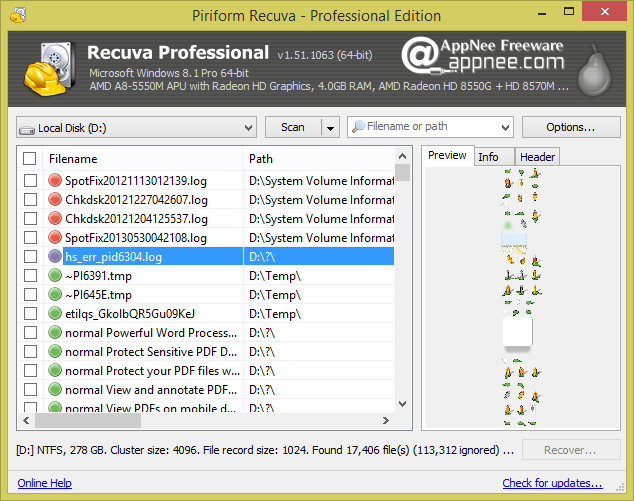Check the box for etilqs_GkolbQR5Gu09KeJ
The height and width of the screenshot is (501, 634).
click(30, 313)
